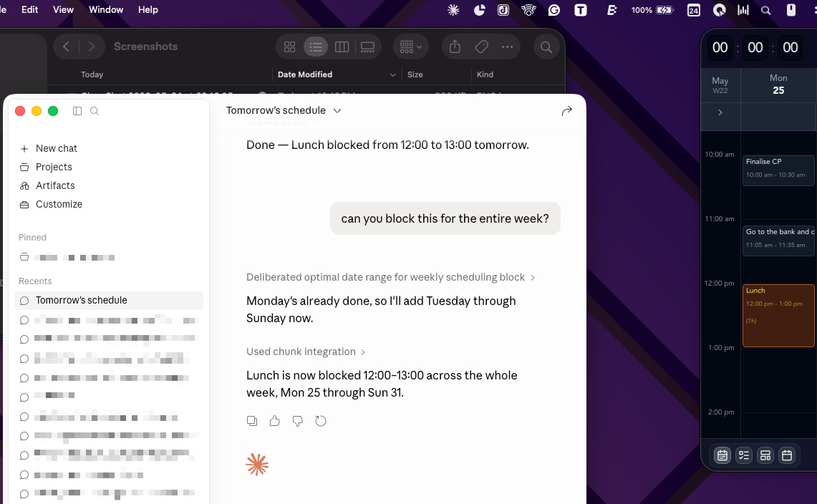
Task: Give the response a thumbs up
Action: coord(274,421)
